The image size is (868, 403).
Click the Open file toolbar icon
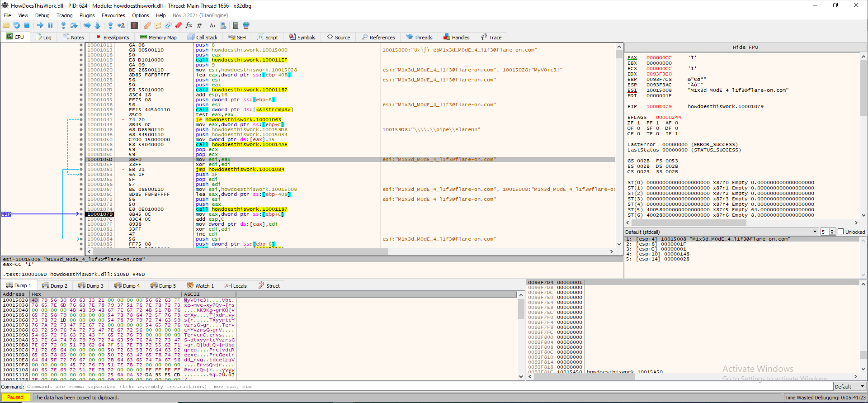6,25
